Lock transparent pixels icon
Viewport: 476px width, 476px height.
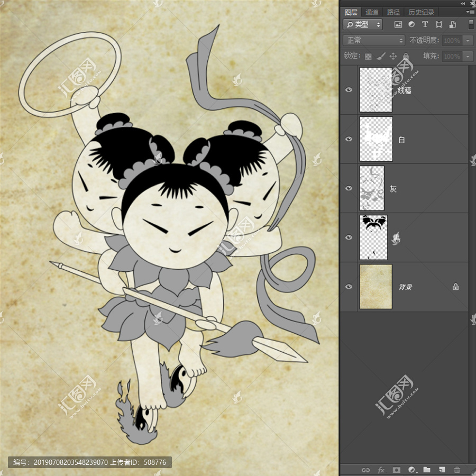coord(368,57)
